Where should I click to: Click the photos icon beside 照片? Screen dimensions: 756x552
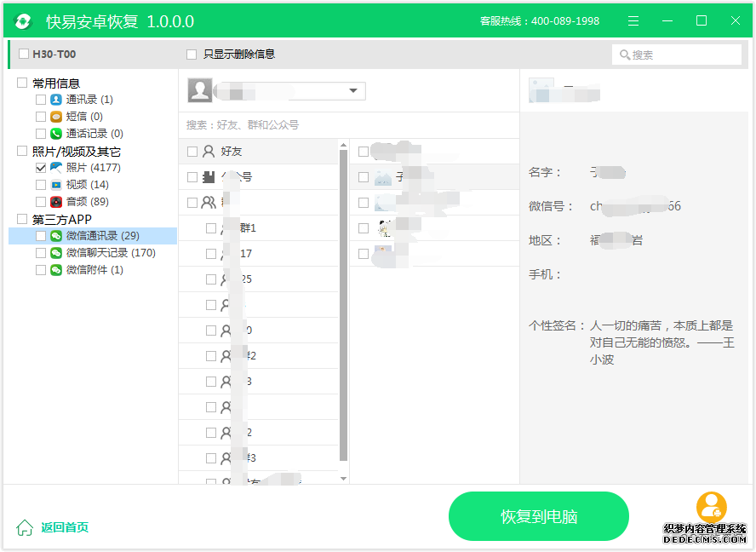56,168
